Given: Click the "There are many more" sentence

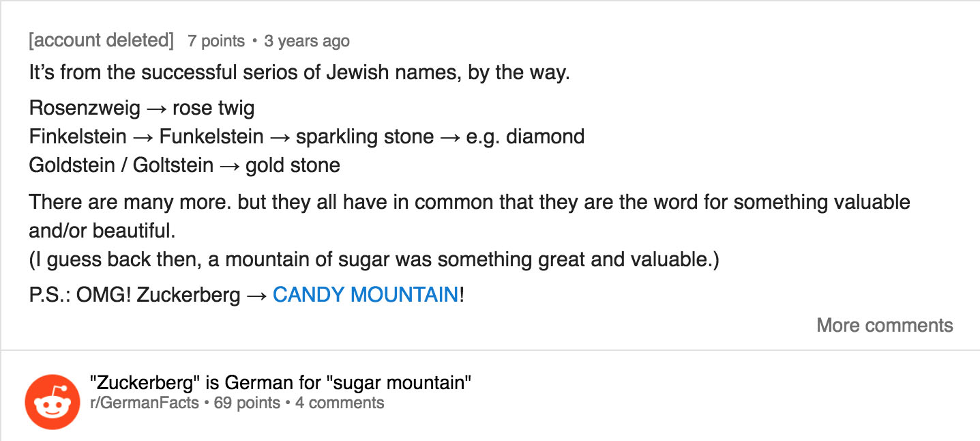Looking at the screenshot, I should coord(469,202).
